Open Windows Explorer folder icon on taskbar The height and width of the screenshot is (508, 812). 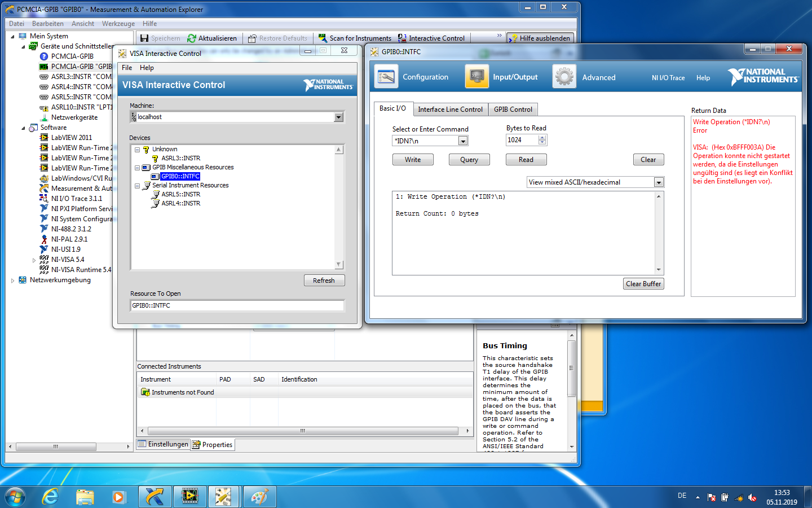coord(85,497)
